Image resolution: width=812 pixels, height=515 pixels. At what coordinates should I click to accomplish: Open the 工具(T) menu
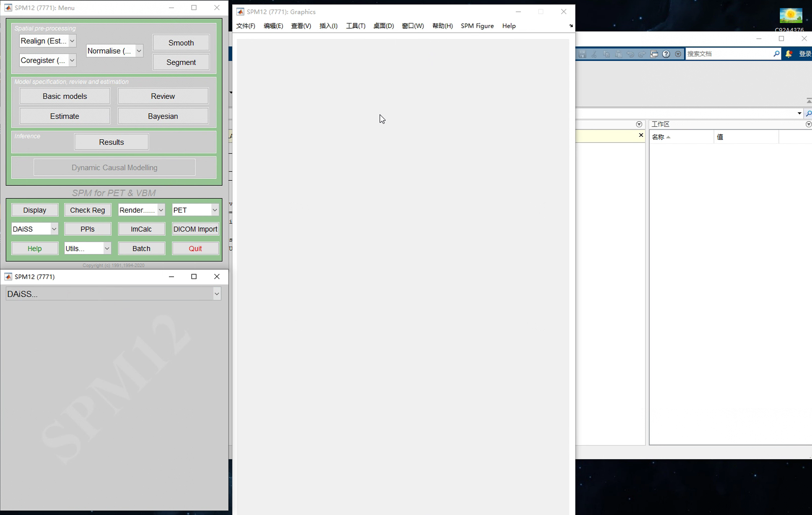pyautogui.click(x=355, y=26)
